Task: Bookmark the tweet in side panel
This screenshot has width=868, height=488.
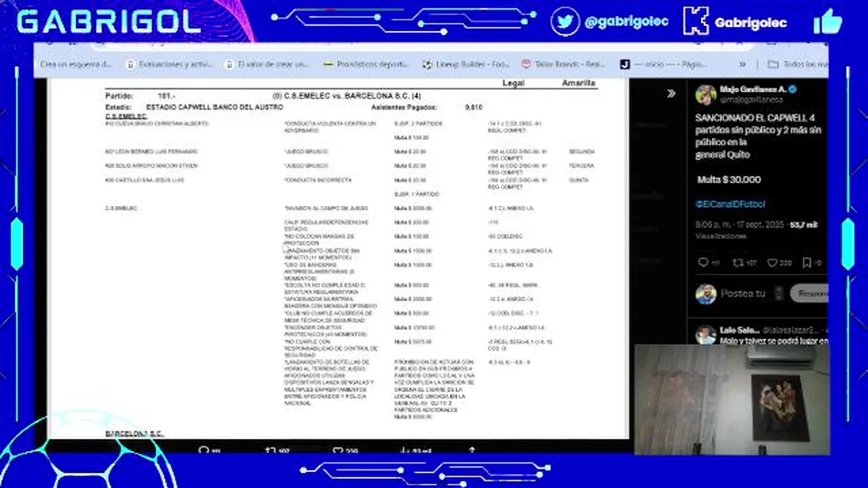Action: point(807,262)
